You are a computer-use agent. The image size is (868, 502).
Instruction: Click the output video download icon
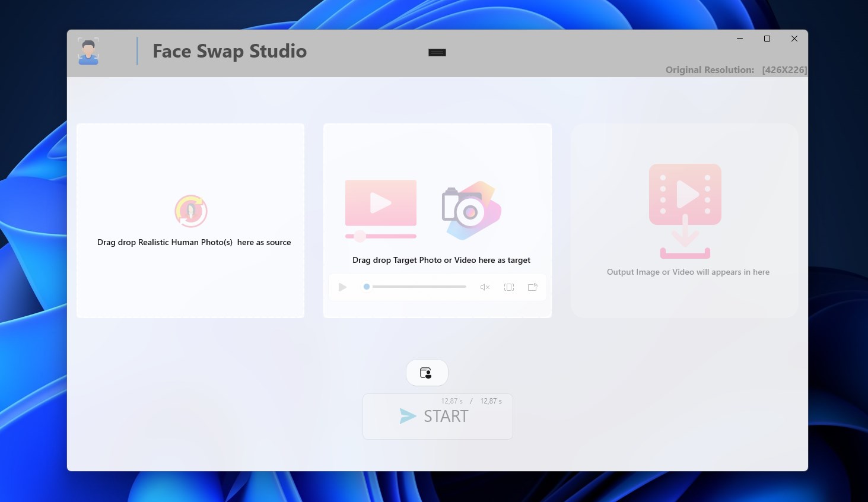685,211
